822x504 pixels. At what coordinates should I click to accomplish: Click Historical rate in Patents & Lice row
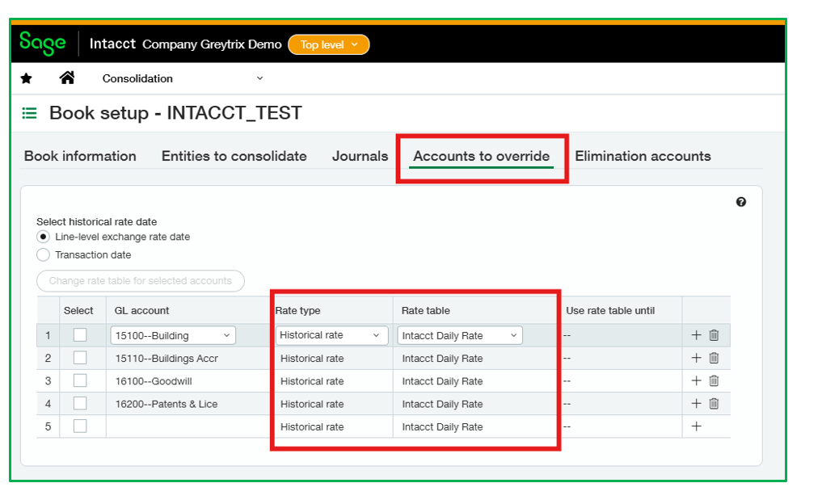click(312, 404)
